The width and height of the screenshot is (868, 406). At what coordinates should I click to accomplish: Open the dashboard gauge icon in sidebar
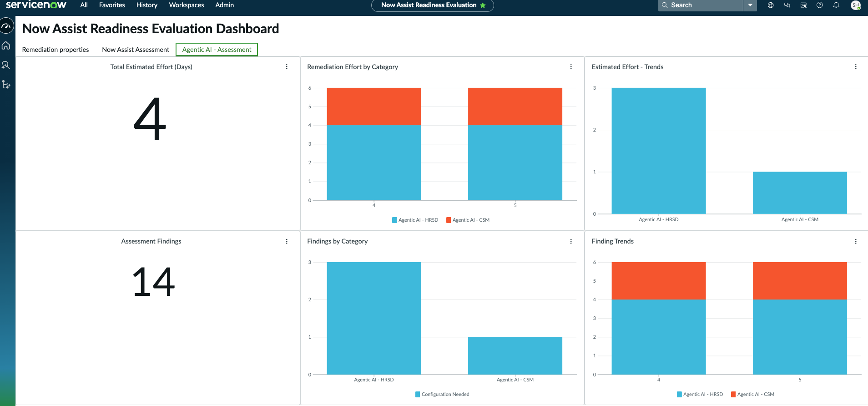tap(6, 26)
